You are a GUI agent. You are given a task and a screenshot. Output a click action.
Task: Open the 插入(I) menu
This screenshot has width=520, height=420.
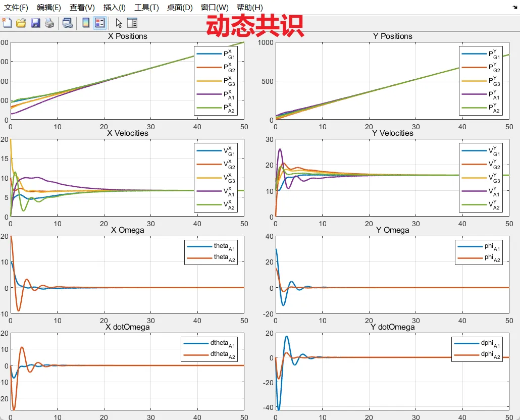[115, 7]
